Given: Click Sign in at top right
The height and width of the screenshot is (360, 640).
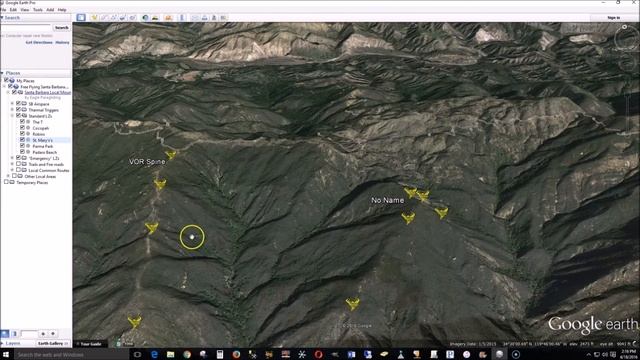Looking at the screenshot, I should tap(613, 18).
